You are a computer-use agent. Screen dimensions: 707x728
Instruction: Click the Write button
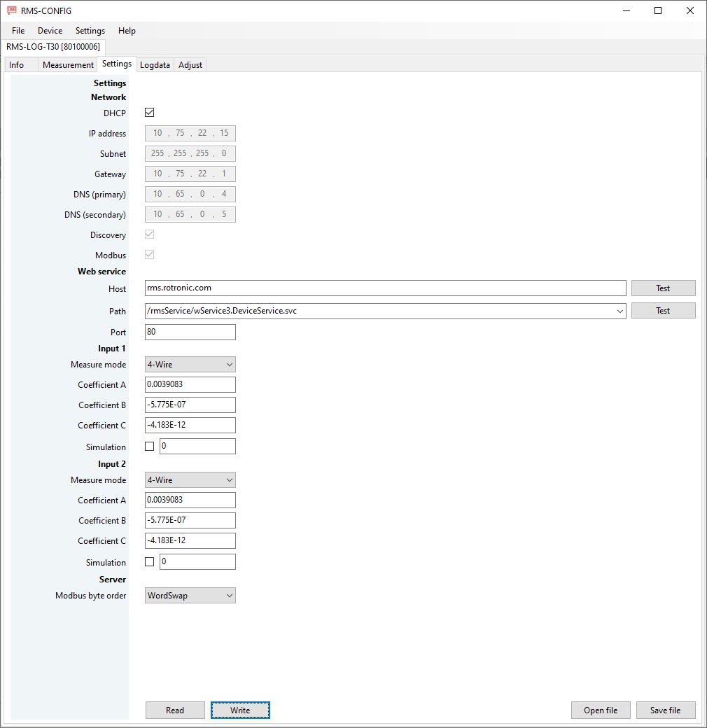[x=240, y=710]
